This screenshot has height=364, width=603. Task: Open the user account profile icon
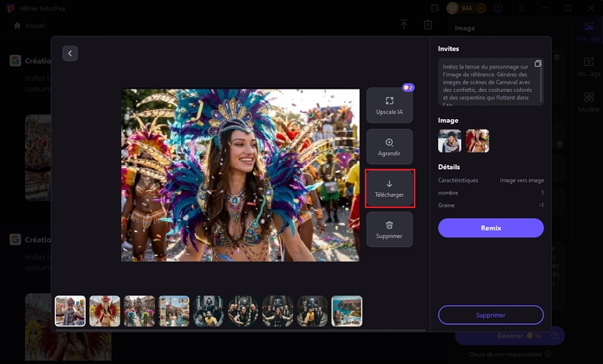coord(498,8)
